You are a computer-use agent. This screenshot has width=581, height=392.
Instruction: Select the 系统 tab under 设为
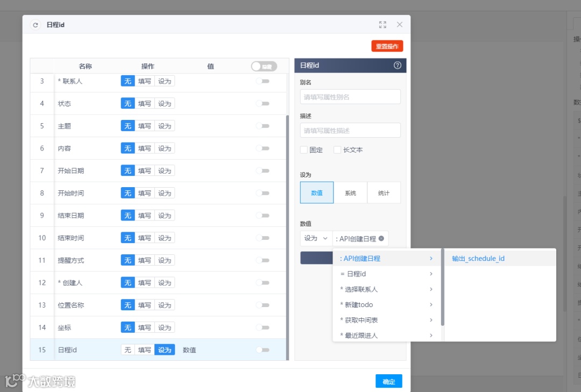click(x=350, y=193)
